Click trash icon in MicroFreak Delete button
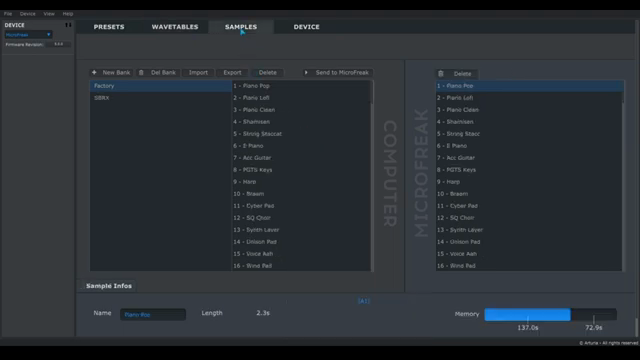Image resolution: width=640 pixels, height=360 pixels. click(441, 73)
